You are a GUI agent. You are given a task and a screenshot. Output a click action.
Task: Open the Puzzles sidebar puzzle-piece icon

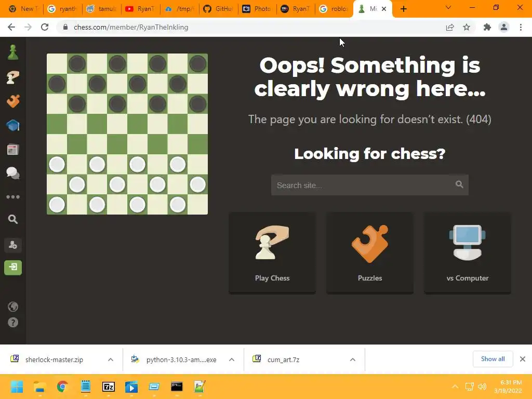coord(13,101)
